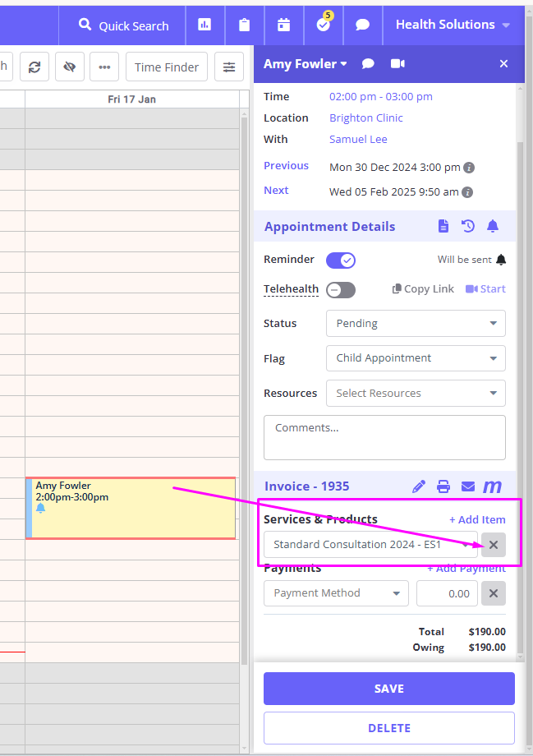This screenshot has height=756, width=533.
Task: Click the reminder bell on Amy Fowler's appointment
Action: [x=40, y=508]
